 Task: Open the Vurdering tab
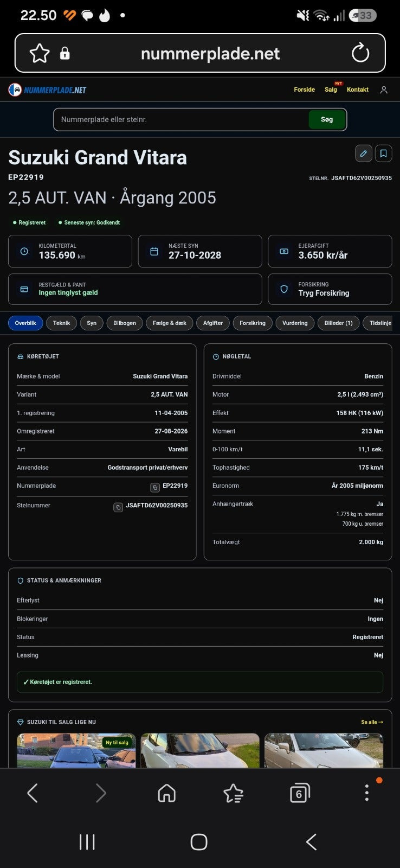tap(295, 323)
